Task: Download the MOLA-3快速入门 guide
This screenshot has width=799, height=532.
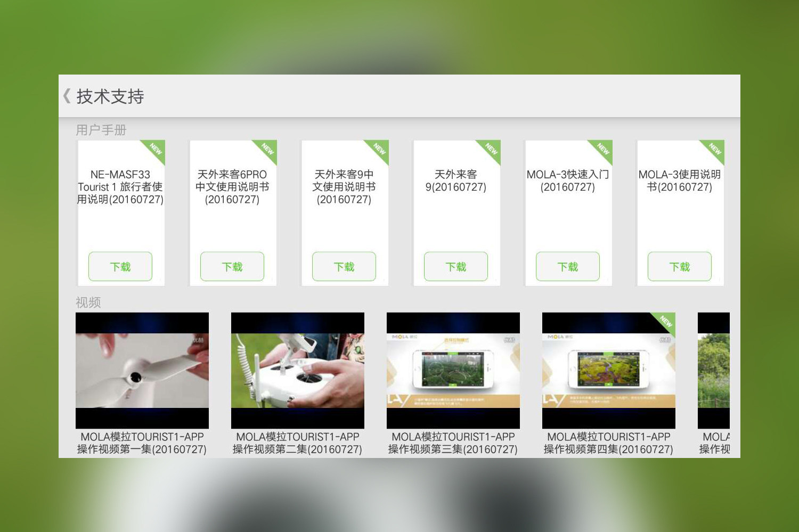Action: coord(568,266)
